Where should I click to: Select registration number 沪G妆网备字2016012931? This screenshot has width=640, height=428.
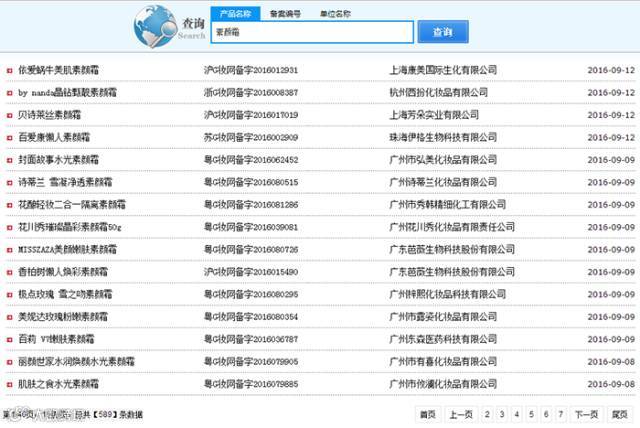pos(251,70)
